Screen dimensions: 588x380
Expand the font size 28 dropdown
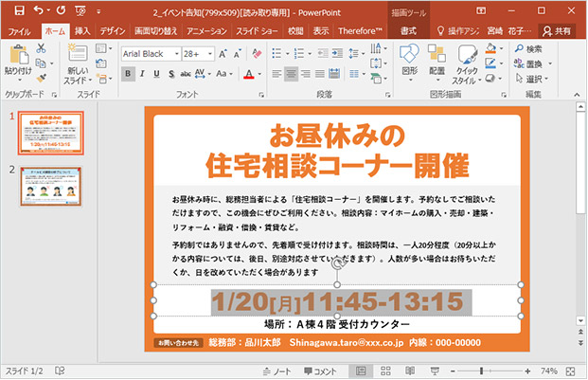(x=208, y=54)
